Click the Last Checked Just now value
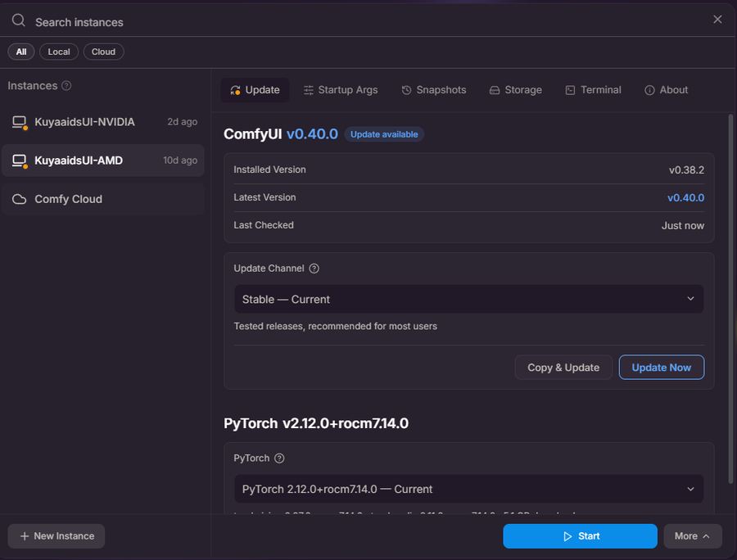The height and width of the screenshot is (560, 737). (683, 225)
